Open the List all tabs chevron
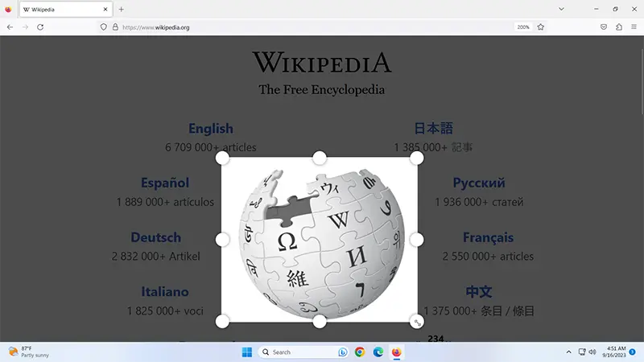Image resolution: width=644 pixels, height=362 pixels. (x=561, y=9)
